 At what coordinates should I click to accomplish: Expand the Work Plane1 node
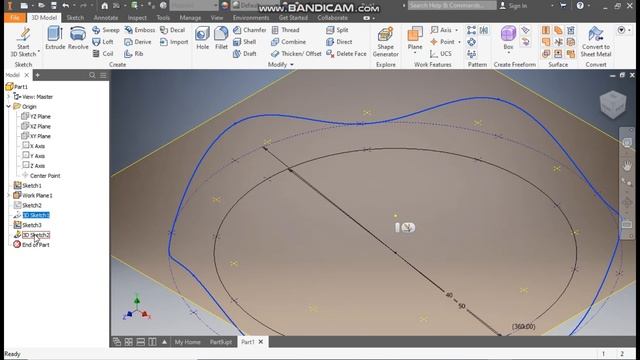tap(9, 196)
